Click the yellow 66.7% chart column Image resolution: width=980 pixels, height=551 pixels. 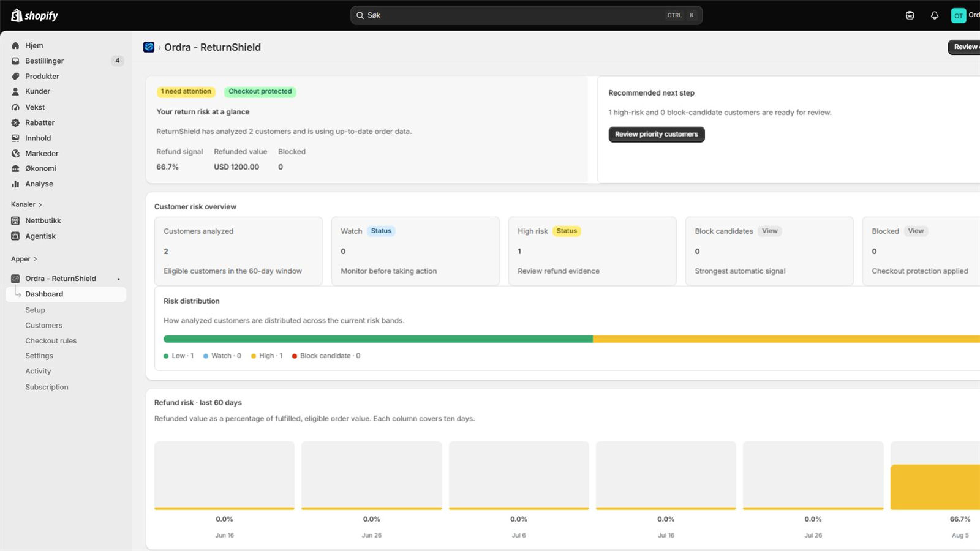(x=935, y=487)
